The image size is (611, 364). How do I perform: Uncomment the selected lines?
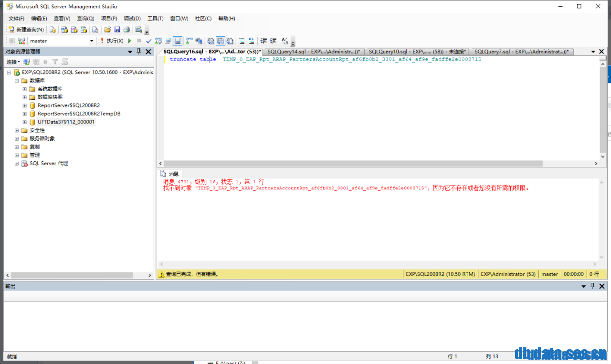click(x=251, y=41)
